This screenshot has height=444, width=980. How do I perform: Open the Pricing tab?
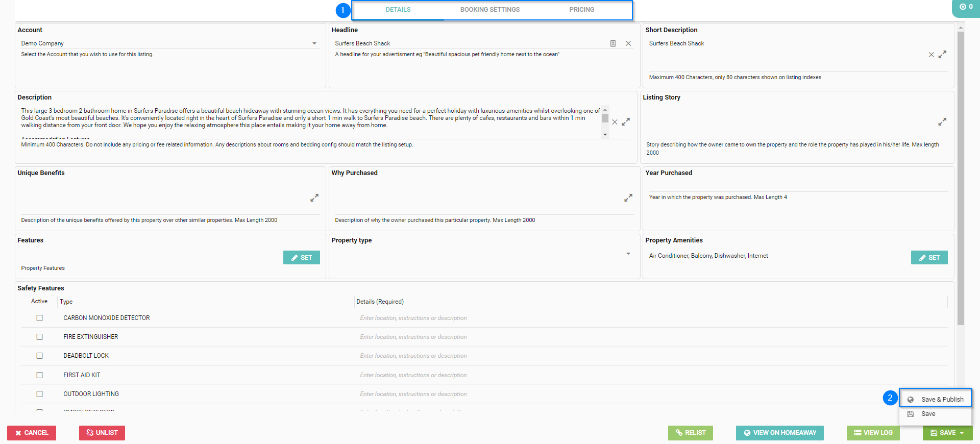click(x=581, y=10)
